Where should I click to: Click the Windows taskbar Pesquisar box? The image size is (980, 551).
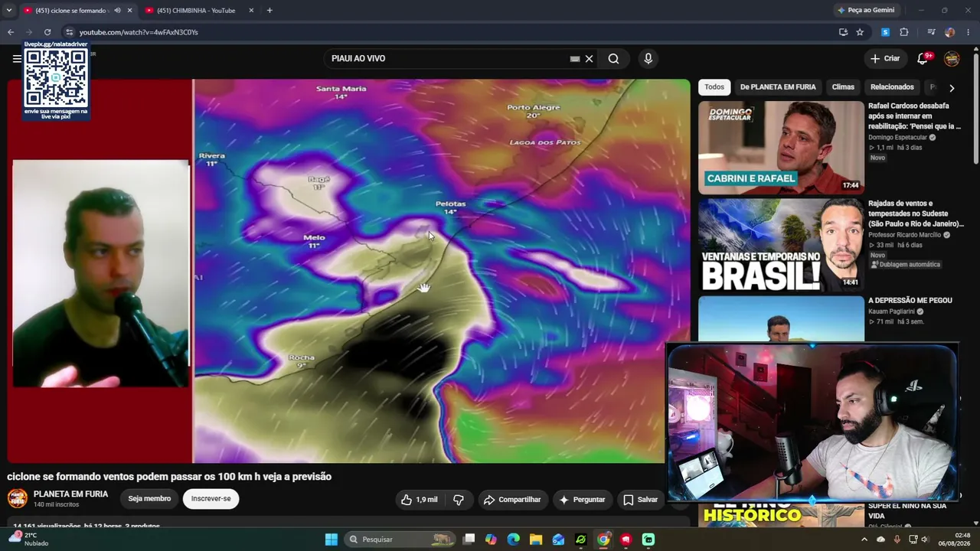pos(399,540)
